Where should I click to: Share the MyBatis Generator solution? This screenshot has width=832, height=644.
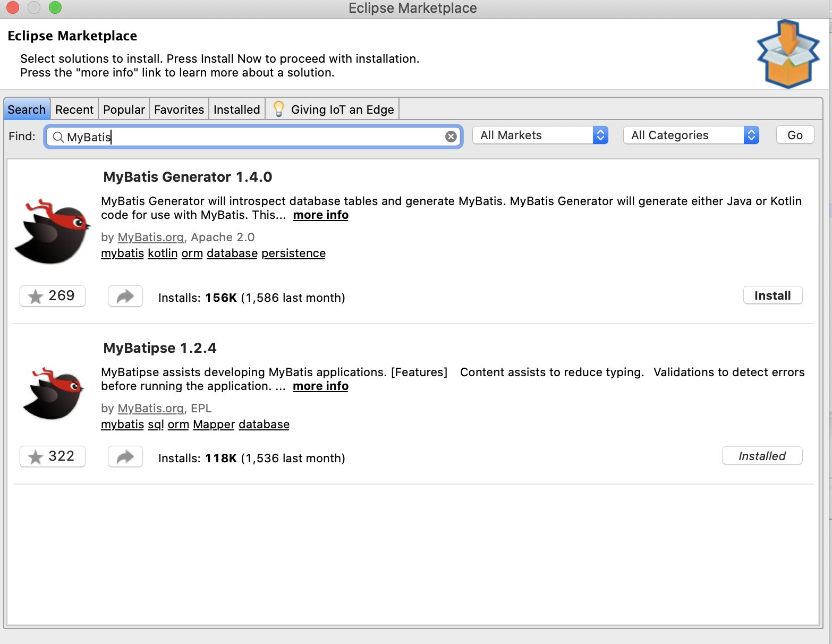coord(125,296)
